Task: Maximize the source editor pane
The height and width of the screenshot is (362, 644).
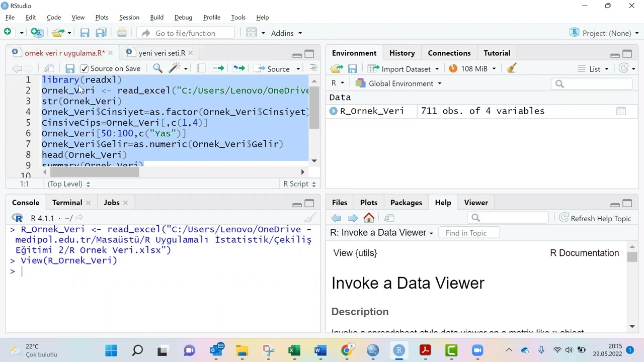Action: (309, 54)
